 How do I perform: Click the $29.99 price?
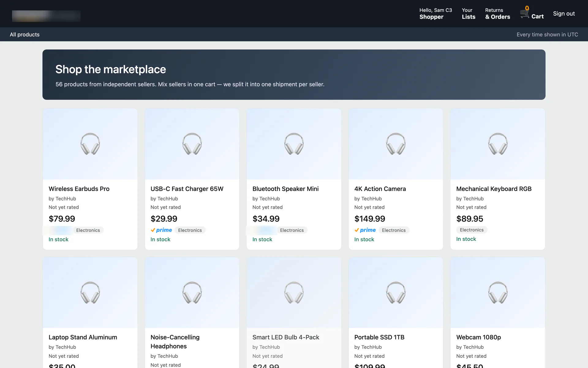pyautogui.click(x=164, y=219)
